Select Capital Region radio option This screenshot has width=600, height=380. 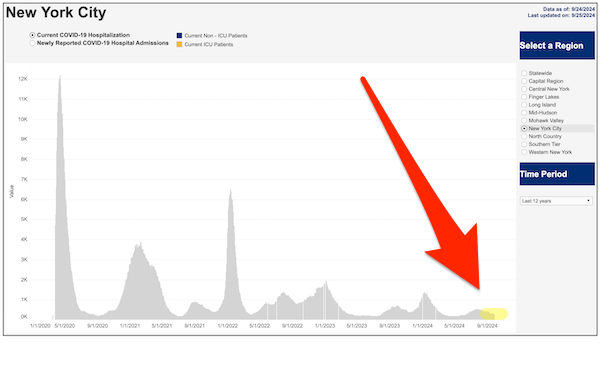524,81
